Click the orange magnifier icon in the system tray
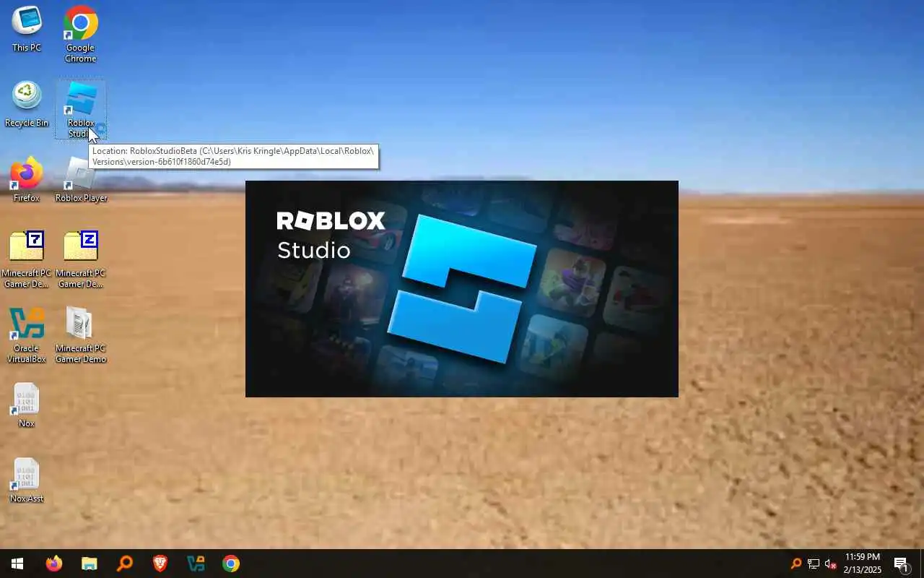The height and width of the screenshot is (578, 924). 796,564
